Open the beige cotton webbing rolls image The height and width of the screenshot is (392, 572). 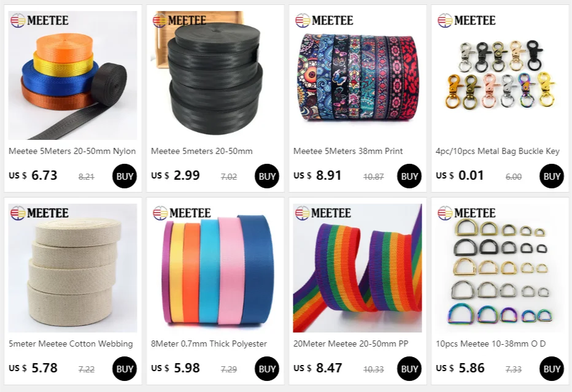point(72,268)
